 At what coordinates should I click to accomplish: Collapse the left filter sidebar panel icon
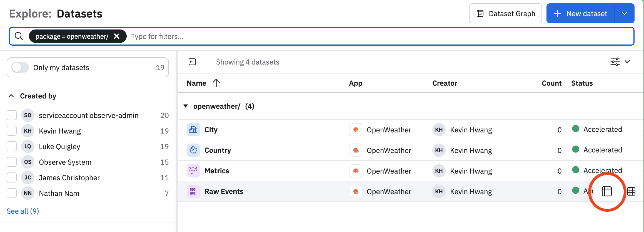tap(192, 62)
